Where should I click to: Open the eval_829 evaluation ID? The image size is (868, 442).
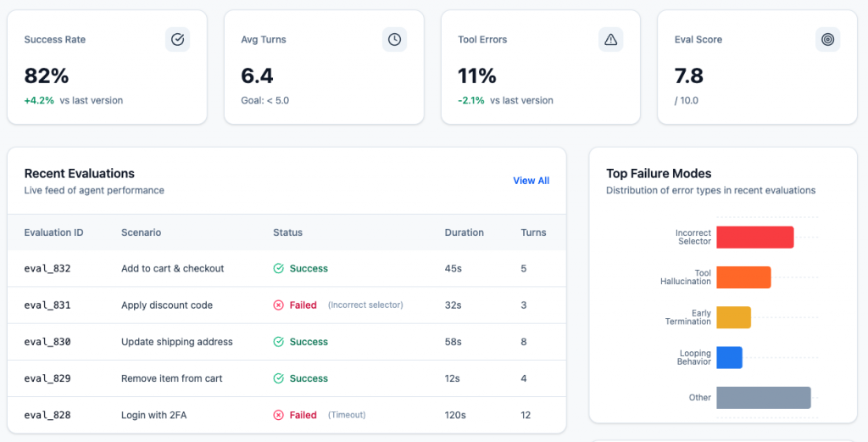(x=47, y=378)
